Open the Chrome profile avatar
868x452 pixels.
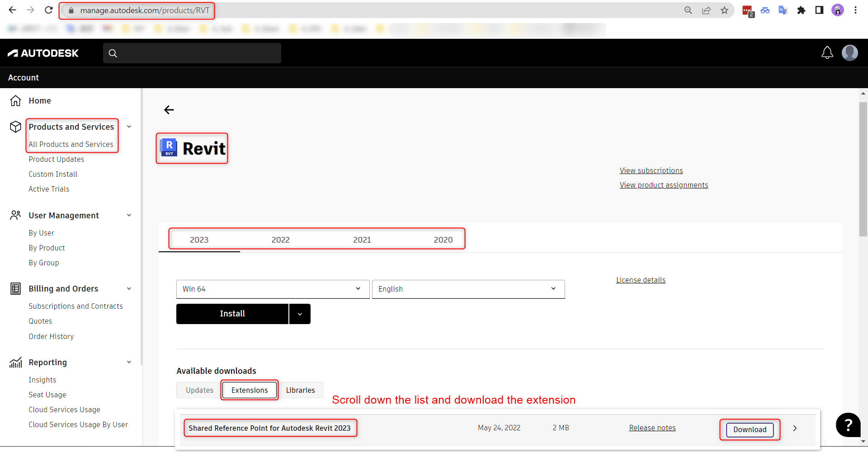[x=838, y=10]
